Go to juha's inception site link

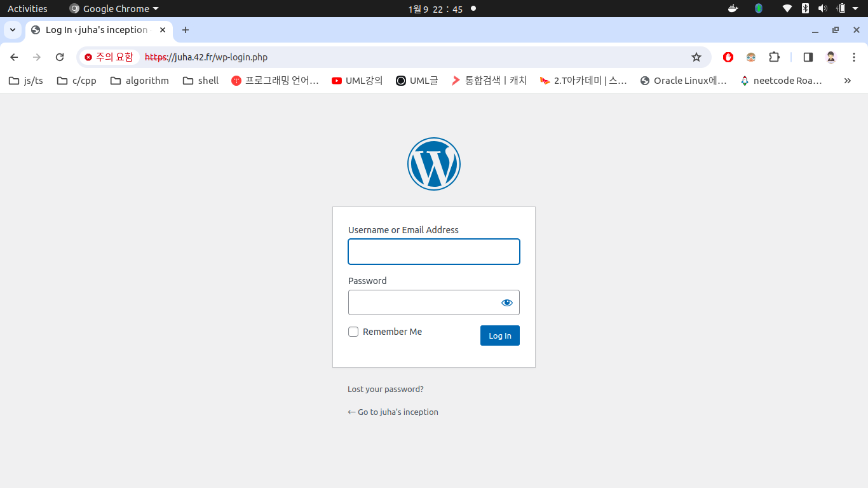click(x=393, y=412)
